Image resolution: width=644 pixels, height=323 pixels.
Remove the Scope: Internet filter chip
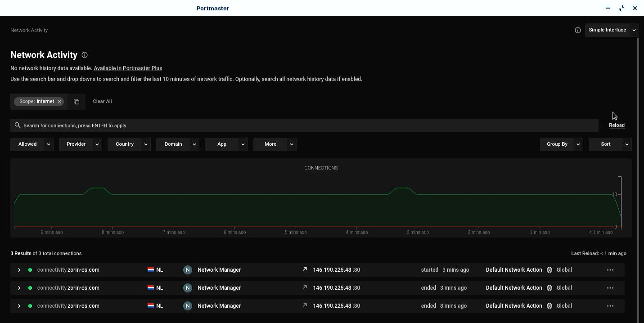pyautogui.click(x=59, y=102)
